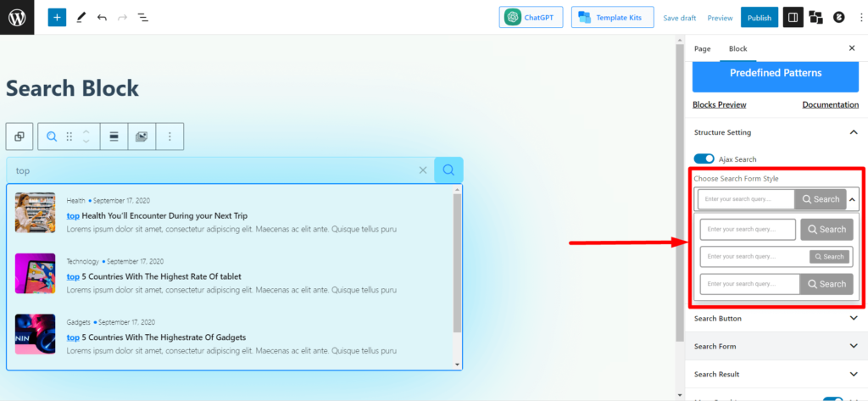Click the Health category label

pyautogui.click(x=75, y=200)
